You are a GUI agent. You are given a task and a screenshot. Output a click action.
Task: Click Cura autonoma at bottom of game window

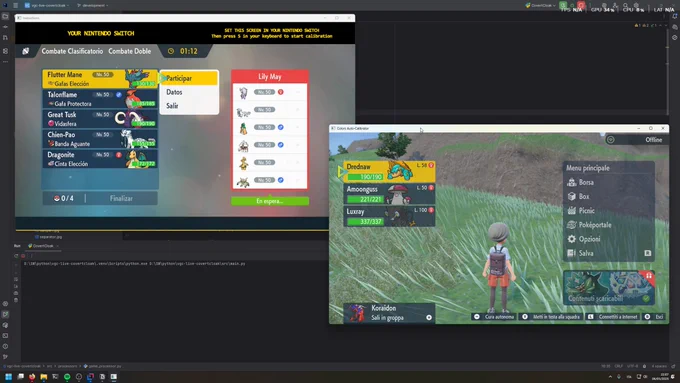point(494,317)
